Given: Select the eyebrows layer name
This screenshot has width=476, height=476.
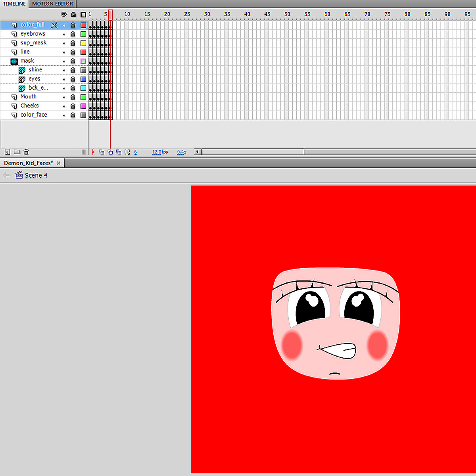Looking at the screenshot, I should (33, 34).
